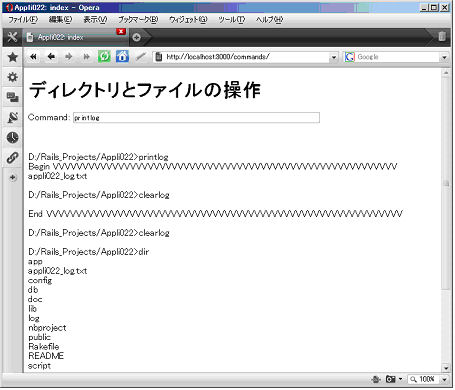Go back to previous page

click(x=51, y=57)
